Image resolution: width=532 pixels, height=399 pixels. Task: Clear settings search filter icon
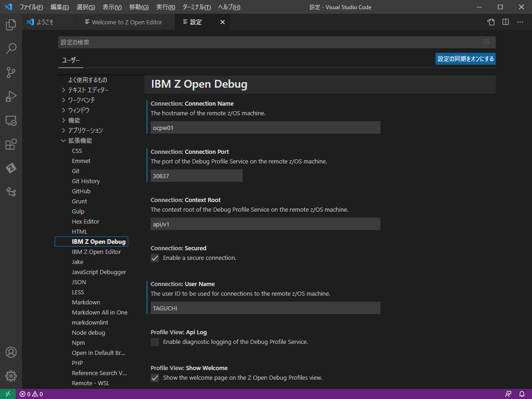(x=487, y=42)
